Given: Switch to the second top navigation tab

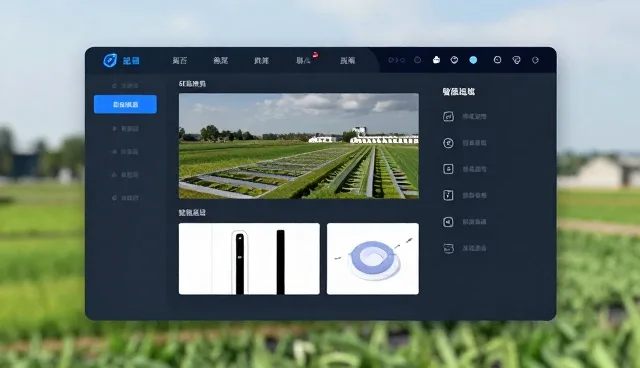Looking at the screenshot, I should 220,60.
